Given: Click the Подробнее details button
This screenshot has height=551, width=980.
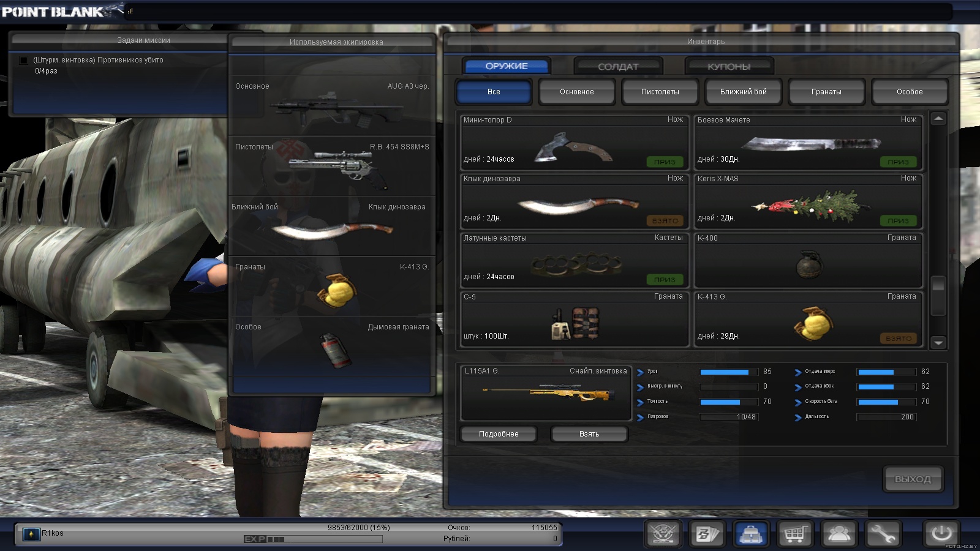Looking at the screenshot, I should tap(499, 434).
